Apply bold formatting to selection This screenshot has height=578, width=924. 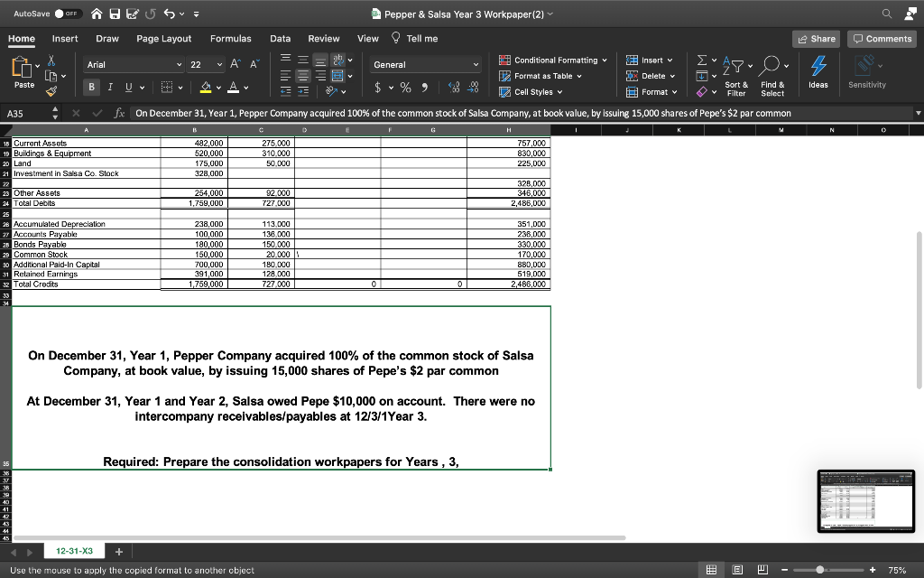(91, 85)
